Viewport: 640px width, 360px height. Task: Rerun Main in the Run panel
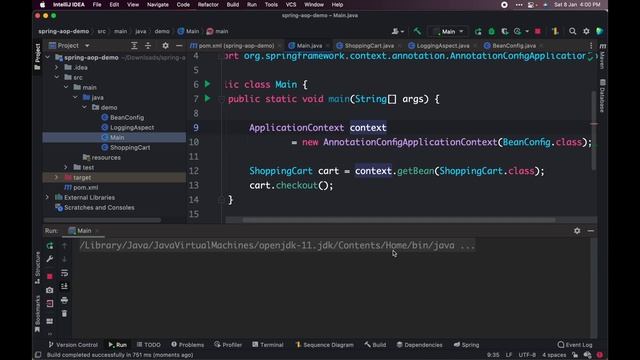50,246
